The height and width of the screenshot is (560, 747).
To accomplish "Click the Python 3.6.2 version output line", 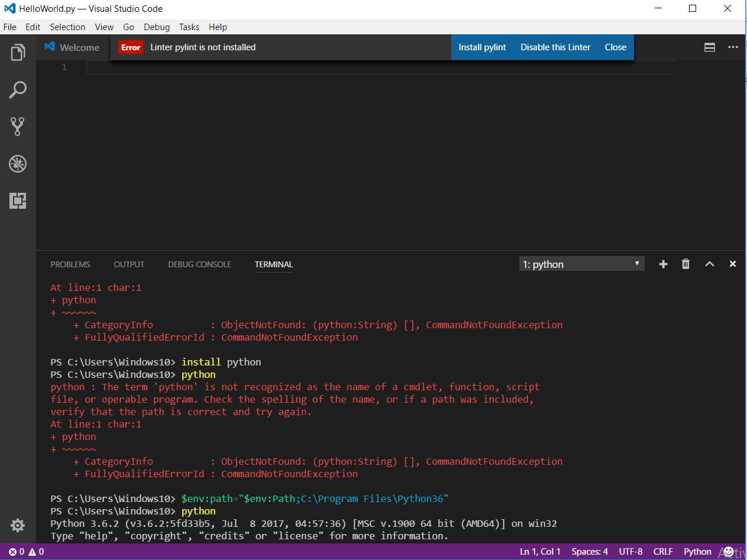I will pos(303,523).
